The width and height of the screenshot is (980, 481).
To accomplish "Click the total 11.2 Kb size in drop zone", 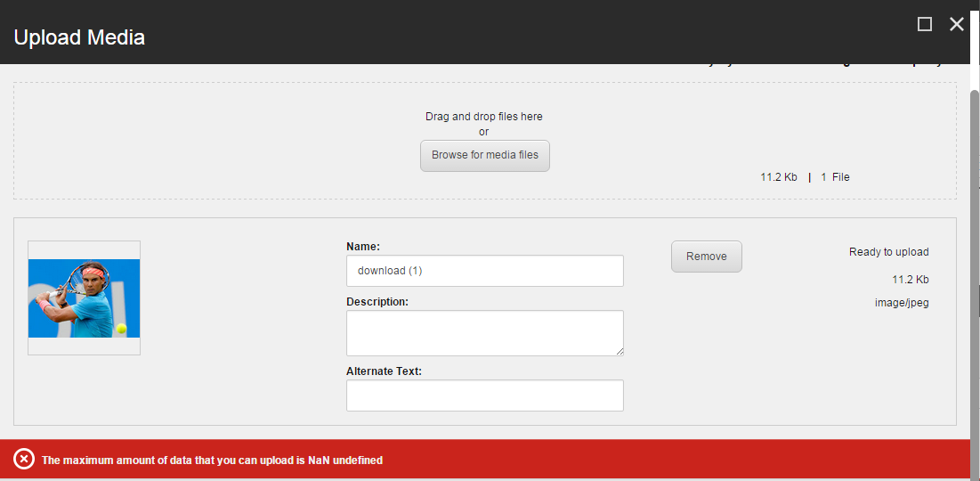I will [x=778, y=177].
